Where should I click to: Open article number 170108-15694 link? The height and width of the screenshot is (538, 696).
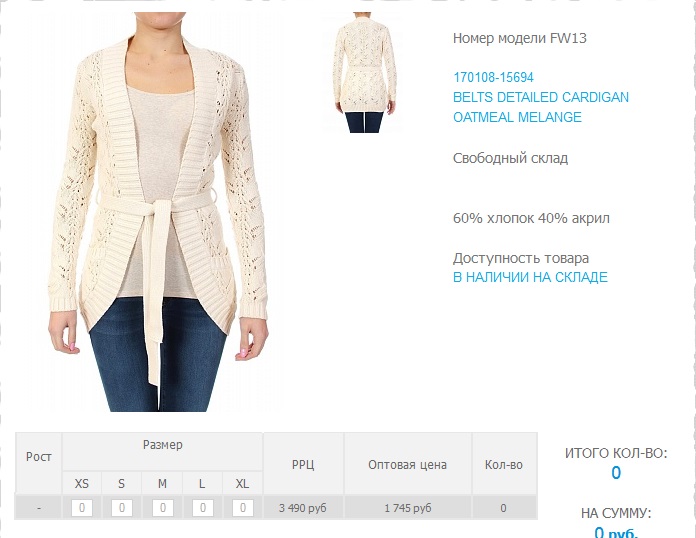pyautogui.click(x=493, y=77)
